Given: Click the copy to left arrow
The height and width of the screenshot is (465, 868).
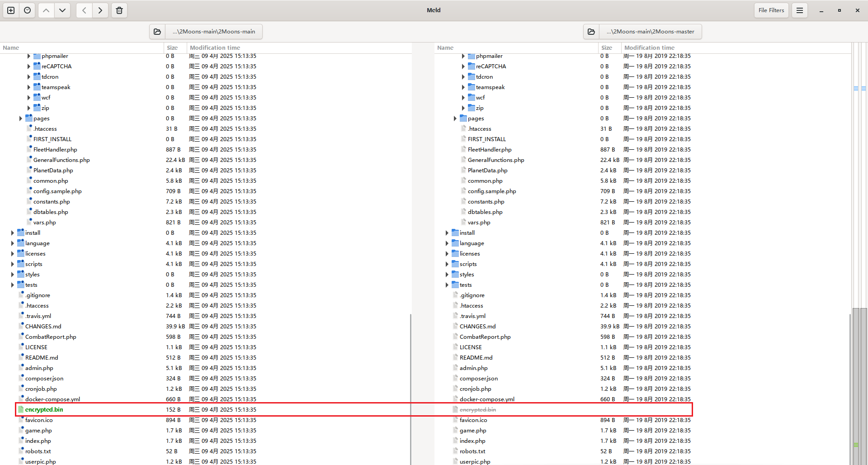Looking at the screenshot, I should coord(84,10).
